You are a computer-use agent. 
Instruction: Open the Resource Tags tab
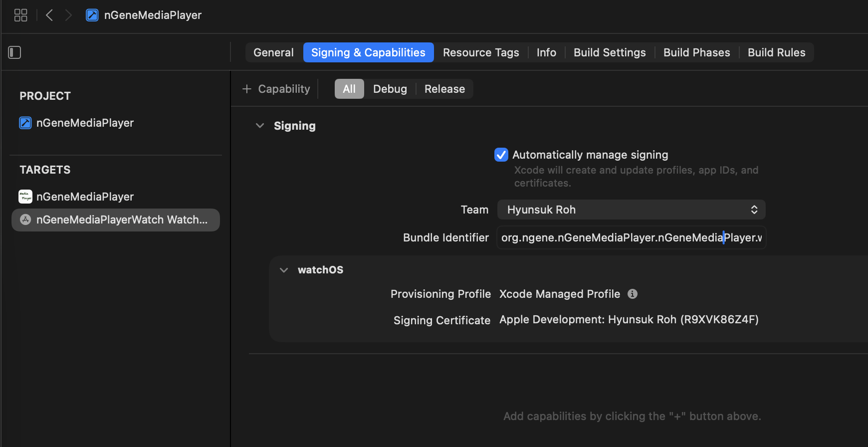pyautogui.click(x=481, y=52)
